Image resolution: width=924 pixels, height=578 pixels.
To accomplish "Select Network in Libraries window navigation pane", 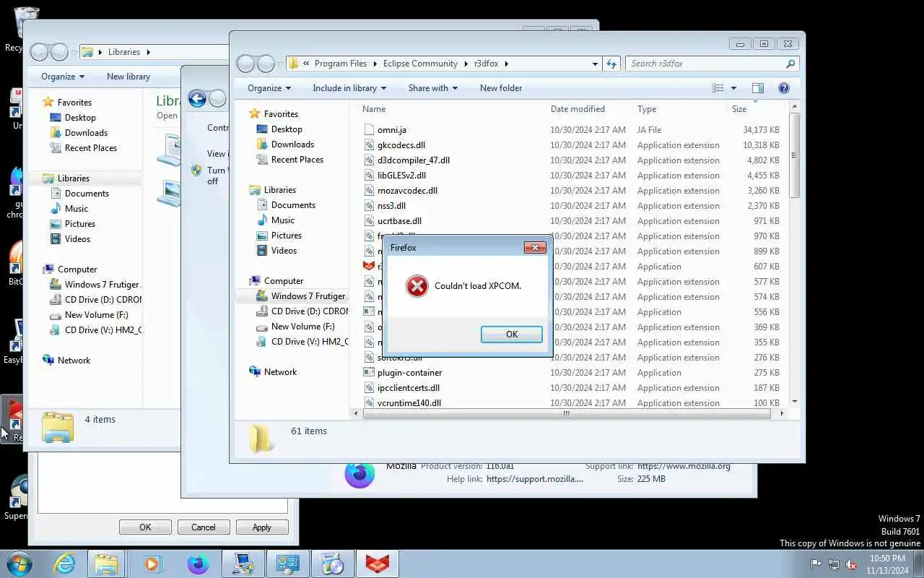I will [x=74, y=361].
